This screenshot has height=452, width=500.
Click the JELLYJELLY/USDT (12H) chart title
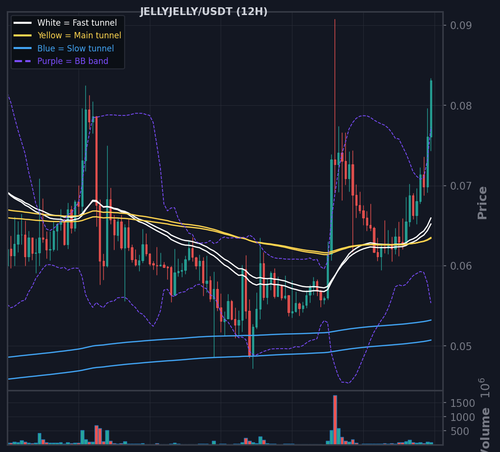(203, 12)
